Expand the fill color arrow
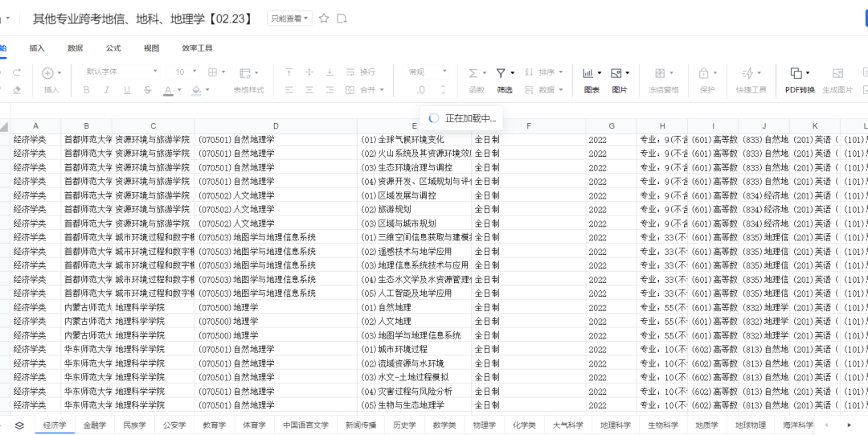The height and width of the screenshot is (435, 868). coord(207,90)
